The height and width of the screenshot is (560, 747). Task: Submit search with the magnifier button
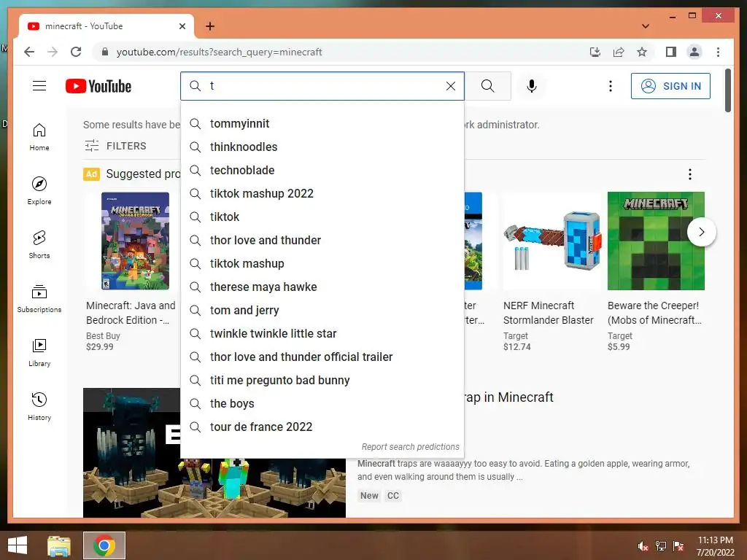point(488,86)
